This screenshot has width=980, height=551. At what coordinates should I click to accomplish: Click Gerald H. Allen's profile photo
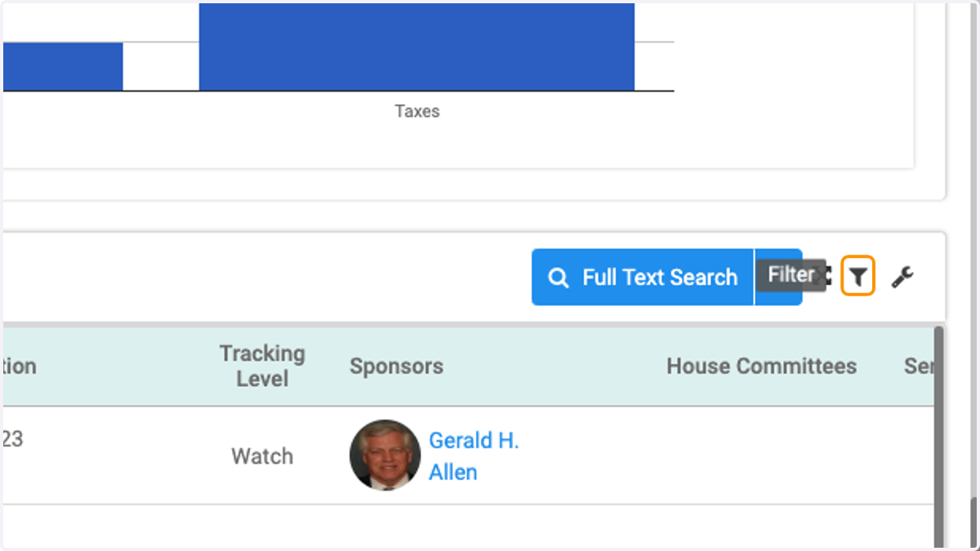point(385,455)
